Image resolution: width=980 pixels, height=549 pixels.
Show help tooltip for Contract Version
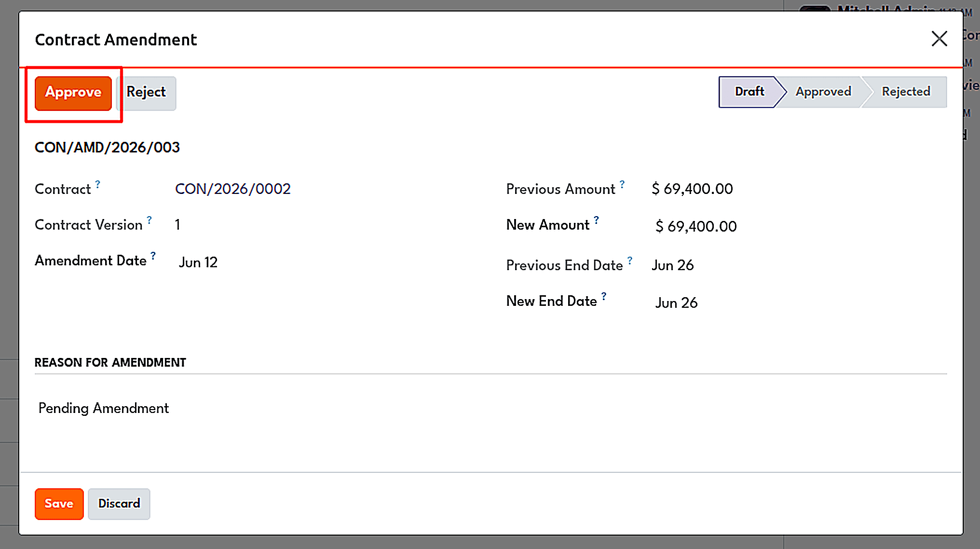click(150, 220)
